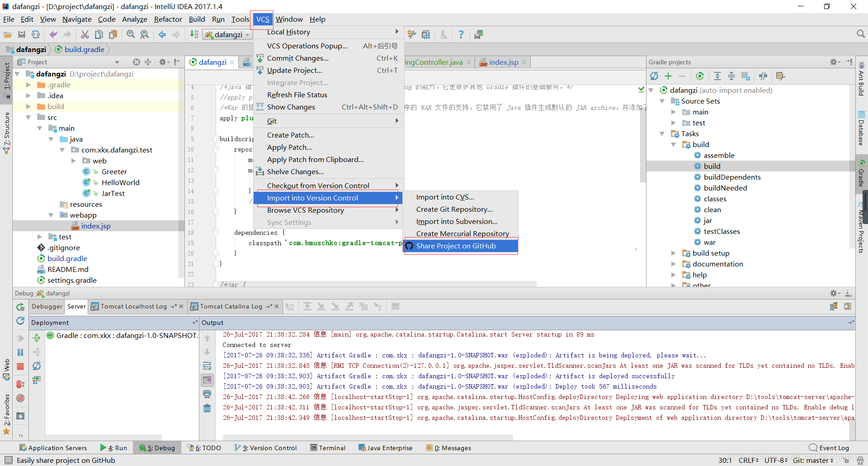The height and width of the screenshot is (466, 868).
Task: Open Project panel settings gear
Action: [x=164, y=62]
